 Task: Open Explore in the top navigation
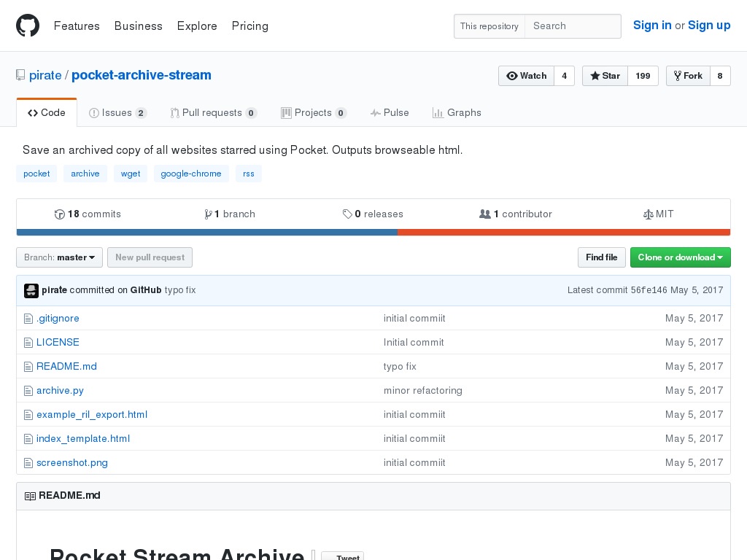click(x=197, y=26)
